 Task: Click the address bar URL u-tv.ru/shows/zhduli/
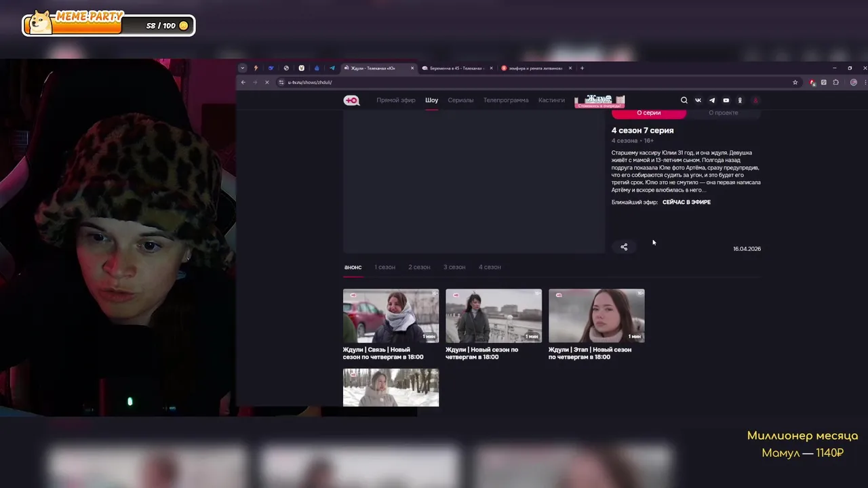310,83
